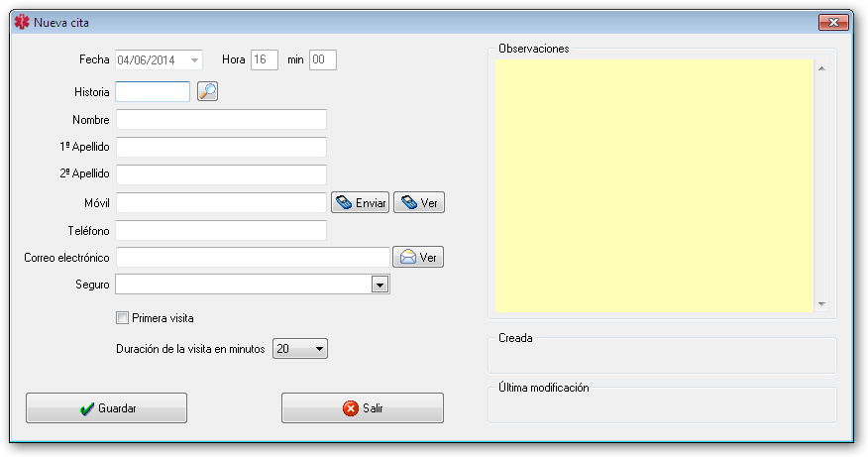Click the Observaciones scrollbar down arrow
The height and width of the screenshot is (457, 868).
[x=821, y=303]
